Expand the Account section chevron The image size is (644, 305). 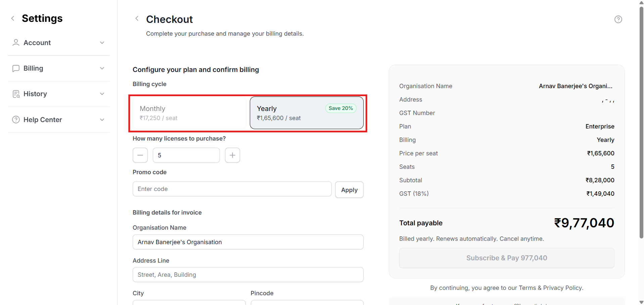(x=102, y=43)
